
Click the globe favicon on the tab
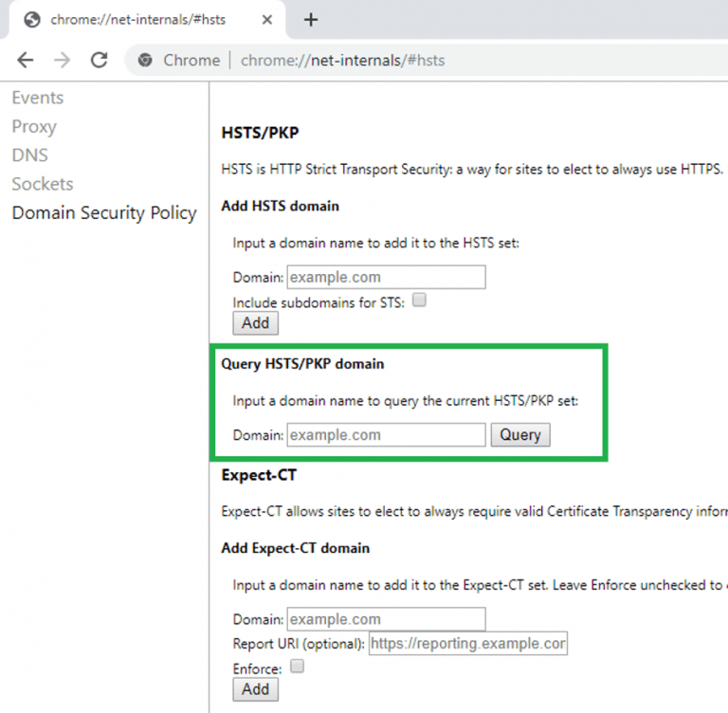31,20
